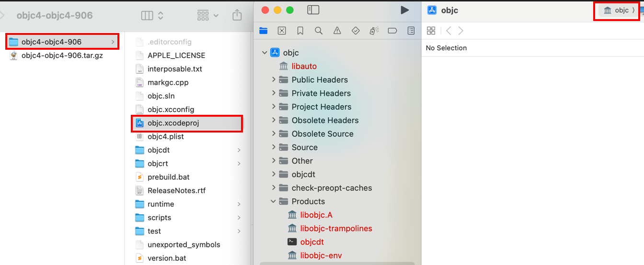Open the Debug navigator icon
The height and width of the screenshot is (265, 644).
pyautogui.click(x=374, y=31)
